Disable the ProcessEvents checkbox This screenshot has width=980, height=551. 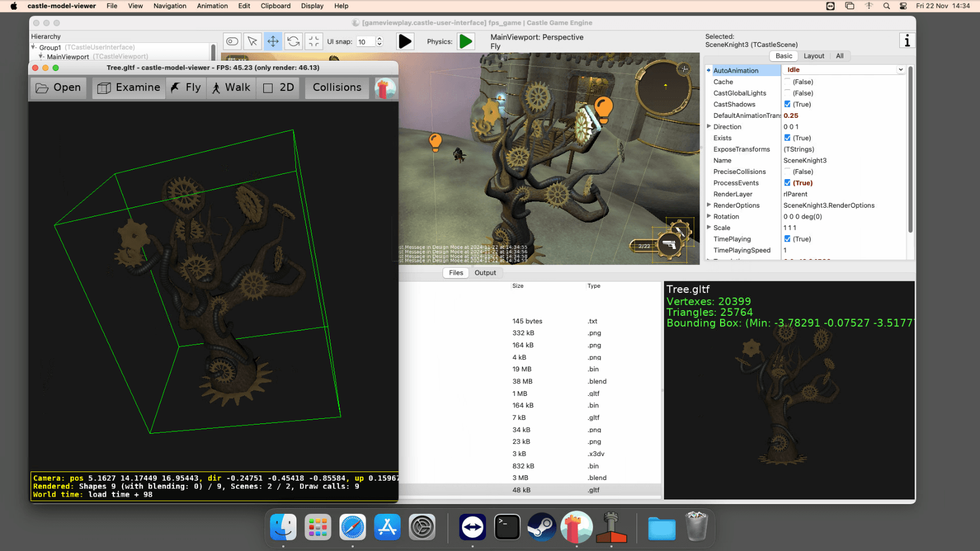click(x=788, y=183)
